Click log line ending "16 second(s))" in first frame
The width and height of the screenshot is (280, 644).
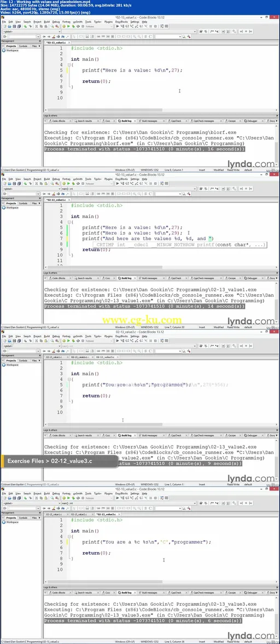(x=144, y=149)
